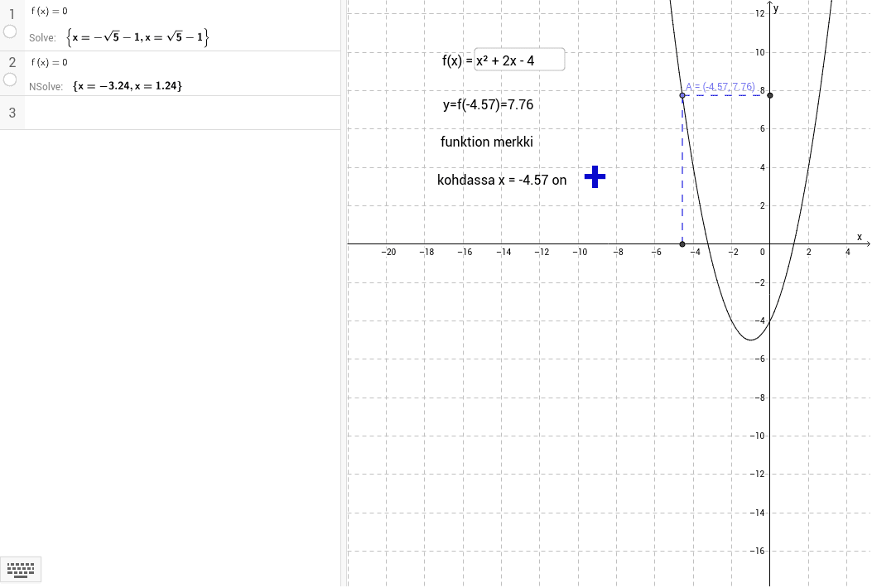Click the y-axis tick label 12
The image size is (872, 588).
pyautogui.click(x=760, y=13)
